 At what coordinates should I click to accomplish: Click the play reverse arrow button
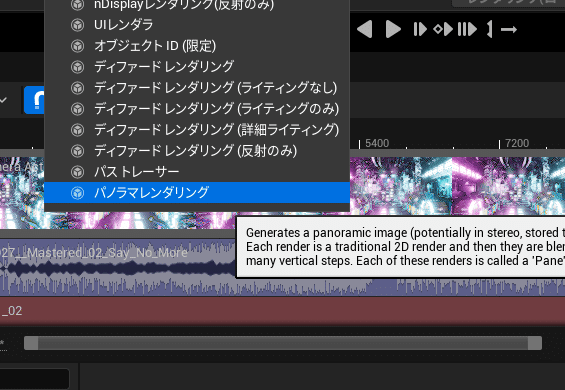[x=364, y=29]
